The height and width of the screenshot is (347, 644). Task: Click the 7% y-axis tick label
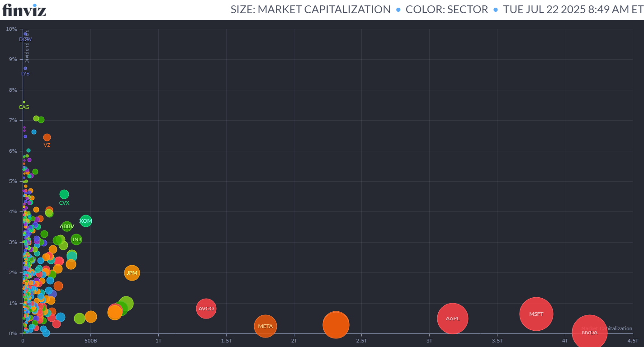13,120
